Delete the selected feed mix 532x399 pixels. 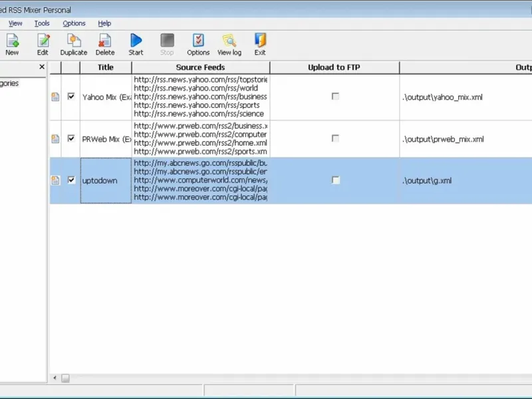105,45
